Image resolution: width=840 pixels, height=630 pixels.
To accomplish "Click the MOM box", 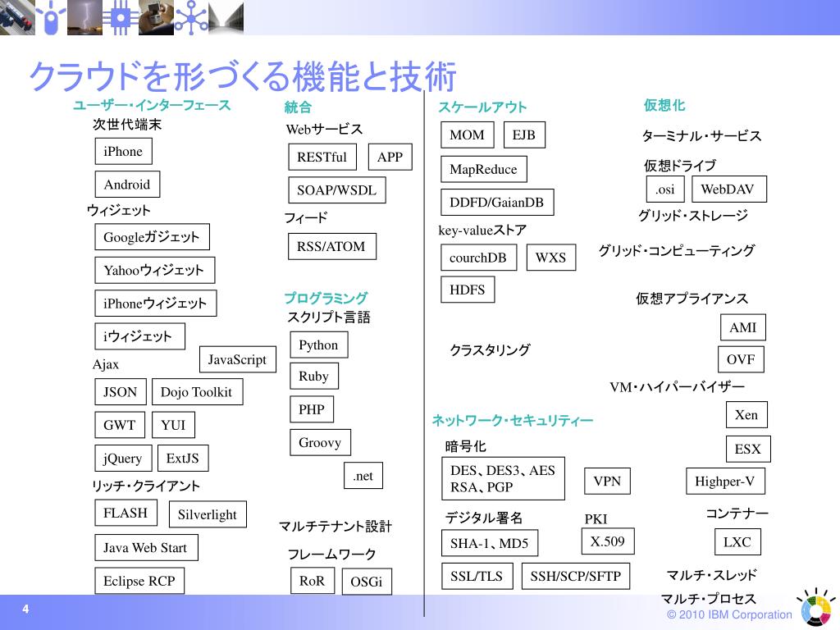I will 468,135.
